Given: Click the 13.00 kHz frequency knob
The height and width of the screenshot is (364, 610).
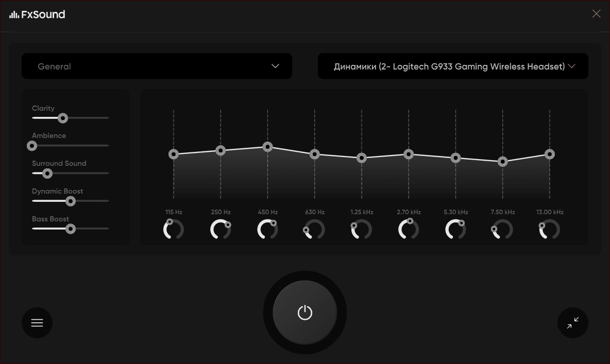Looking at the screenshot, I should [x=550, y=229].
